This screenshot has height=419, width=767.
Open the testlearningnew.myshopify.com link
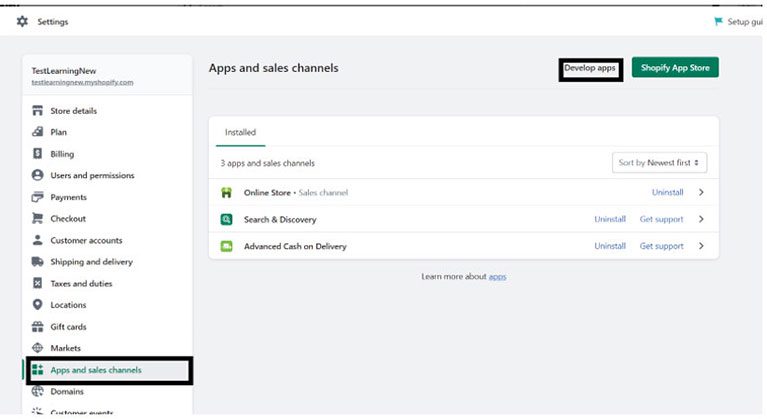click(82, 82)
